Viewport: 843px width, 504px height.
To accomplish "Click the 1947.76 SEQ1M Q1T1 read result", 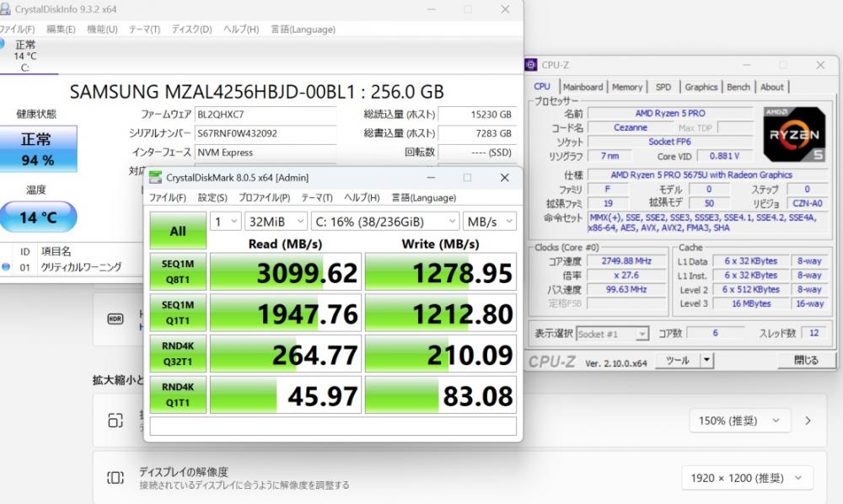I will (x=286, y=313).
